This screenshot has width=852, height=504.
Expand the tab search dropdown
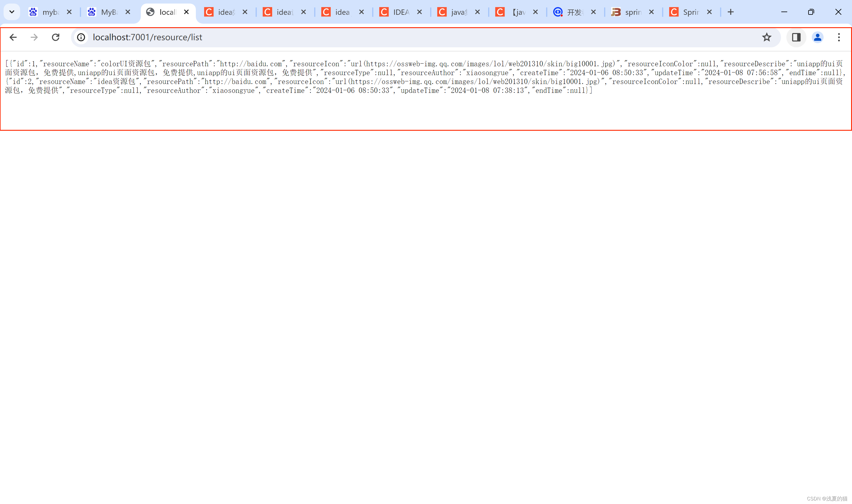click(12, 12)
